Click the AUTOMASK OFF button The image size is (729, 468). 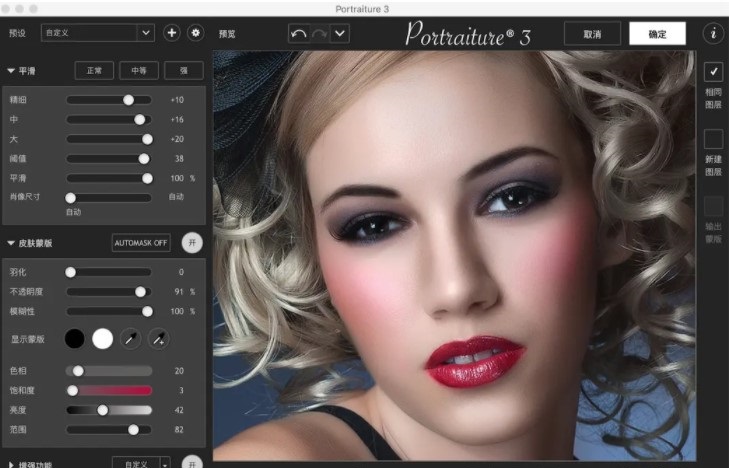(x=141, y=243)
